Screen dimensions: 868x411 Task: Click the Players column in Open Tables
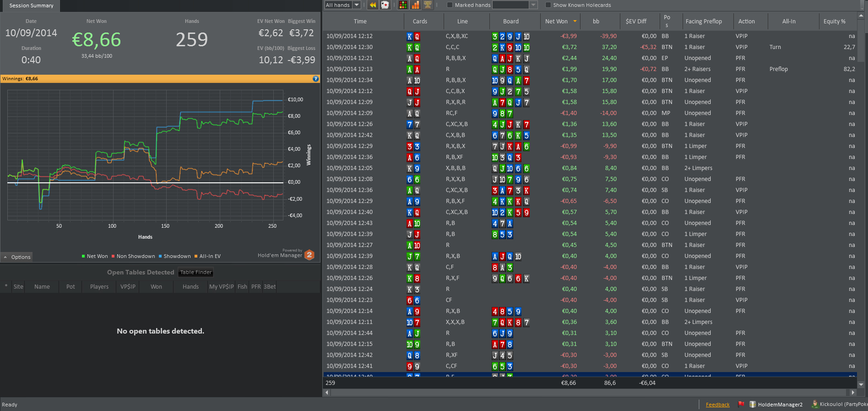pyautogui.click(x=99, y=287)
